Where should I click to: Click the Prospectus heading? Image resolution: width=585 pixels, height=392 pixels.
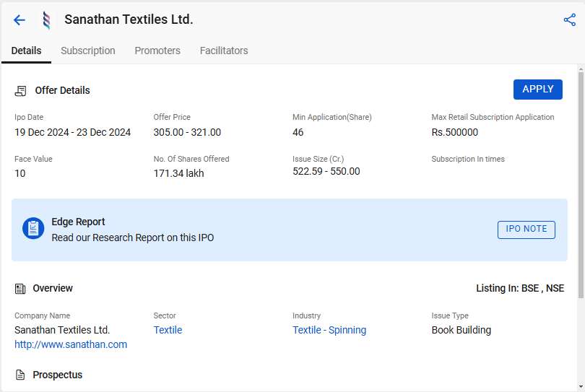pos(58,375)
